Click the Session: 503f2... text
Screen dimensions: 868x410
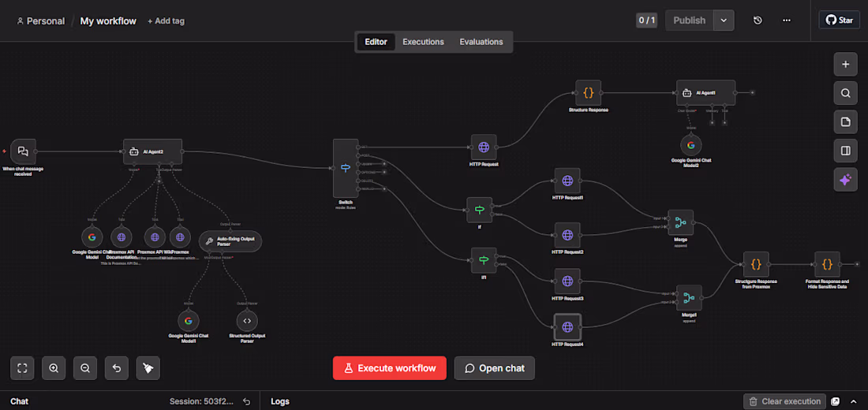[x=201, y=401]
